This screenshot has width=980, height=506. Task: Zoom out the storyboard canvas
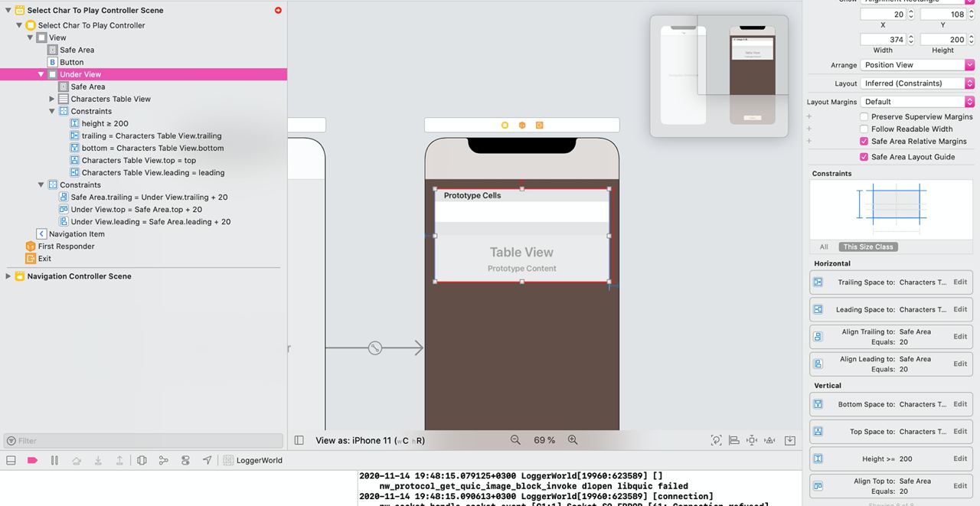(515, 440)
